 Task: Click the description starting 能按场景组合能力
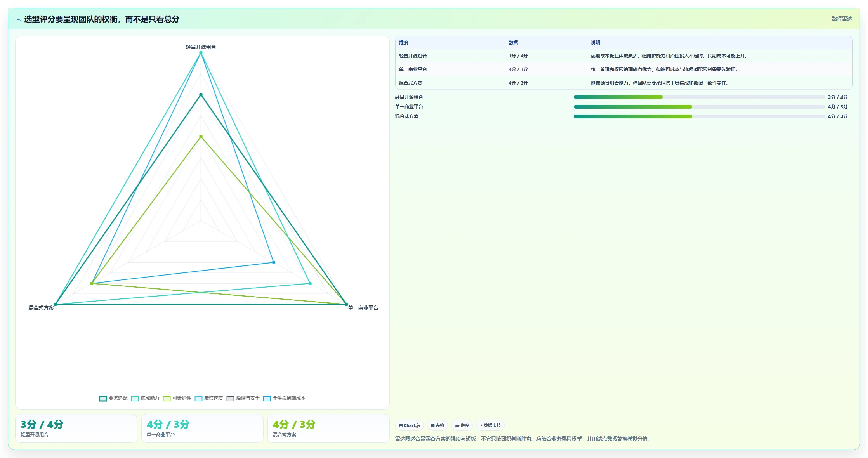point(660,83)
